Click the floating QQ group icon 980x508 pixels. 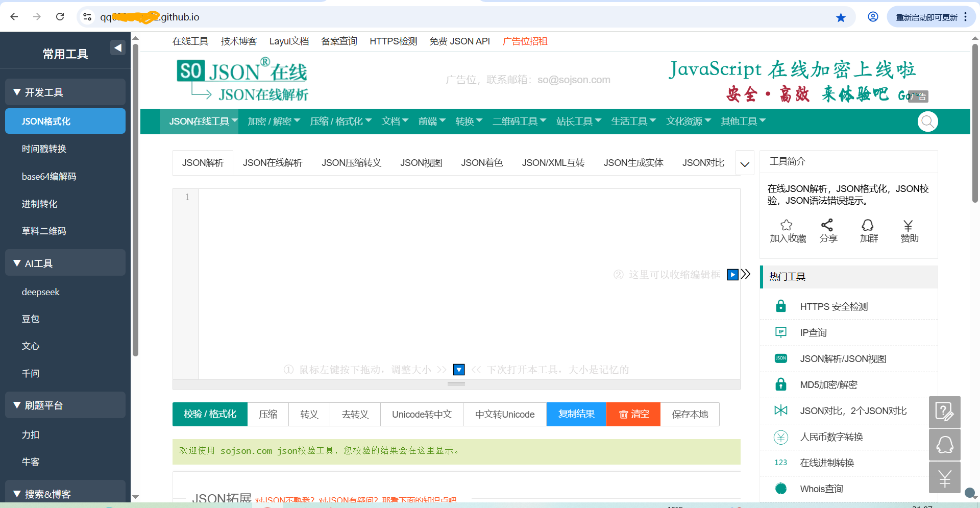(x=944, y=445)
